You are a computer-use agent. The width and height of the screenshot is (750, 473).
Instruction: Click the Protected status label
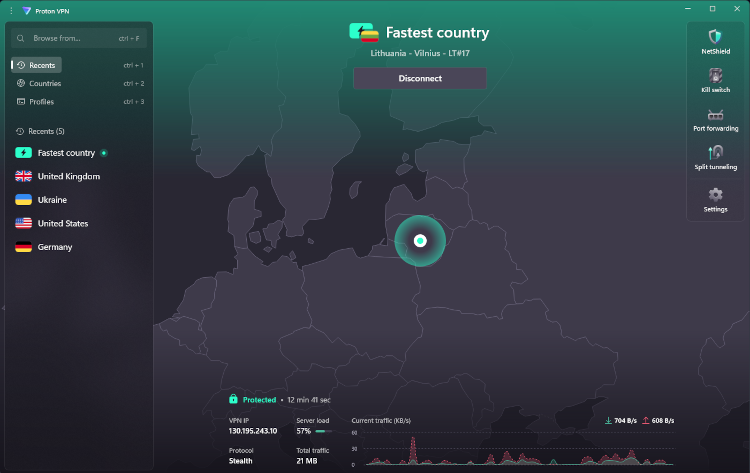[259, 400]
